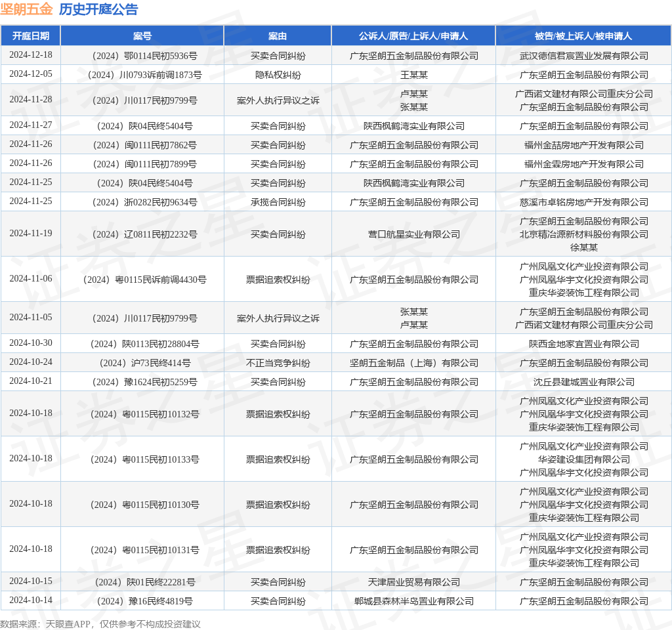
Task: Click defendant 华姿建设集团有限公司
Action: [583, 459]
